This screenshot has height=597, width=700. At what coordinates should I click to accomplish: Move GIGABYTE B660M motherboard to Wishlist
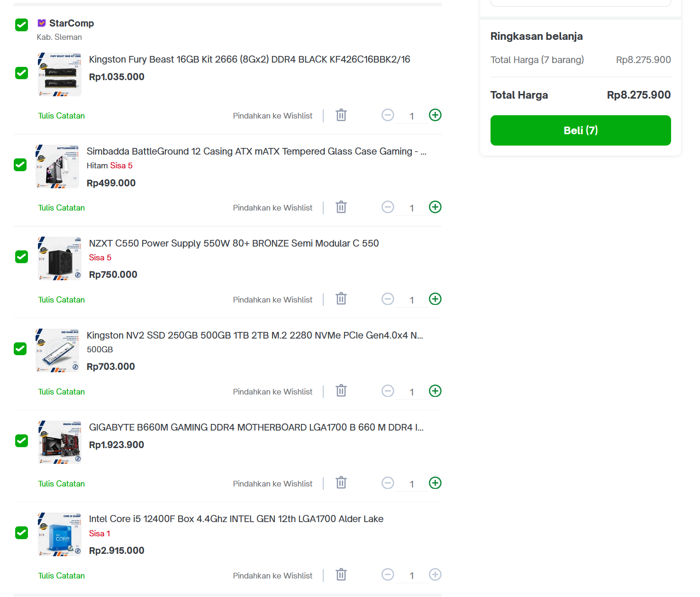(273, 484)
